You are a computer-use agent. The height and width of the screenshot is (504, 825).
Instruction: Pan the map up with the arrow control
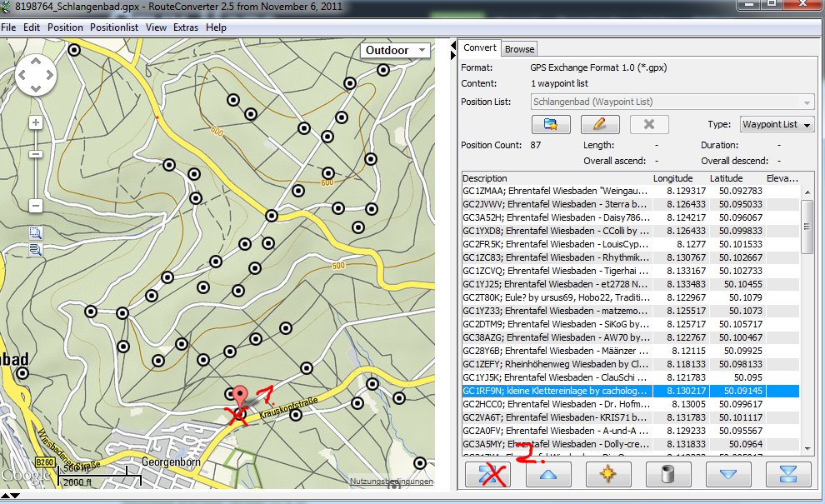(x=35, y=62)
